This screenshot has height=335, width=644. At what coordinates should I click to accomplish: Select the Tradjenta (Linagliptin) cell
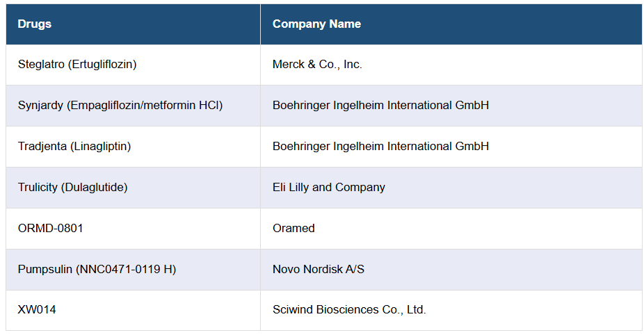(74, 147)
